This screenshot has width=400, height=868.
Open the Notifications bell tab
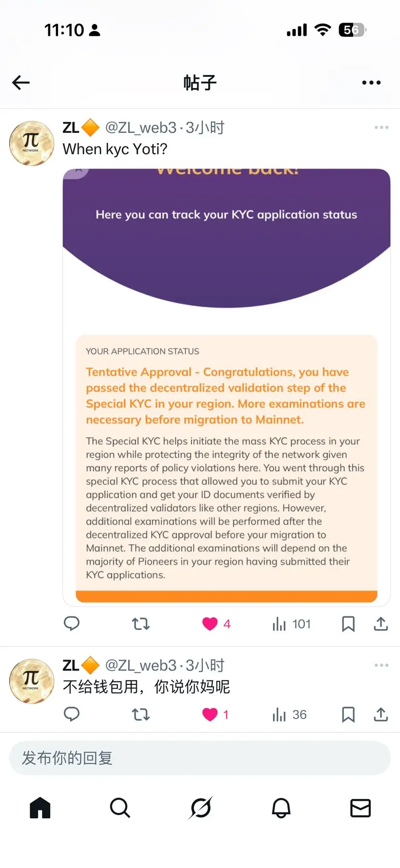pyautogui.click(x=281, y=808)
